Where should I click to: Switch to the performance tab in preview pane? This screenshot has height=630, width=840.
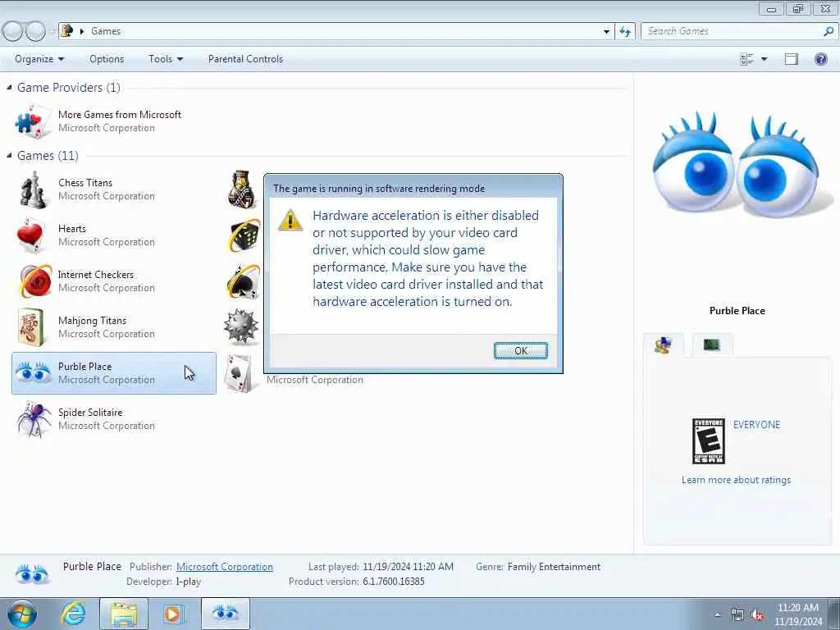(712, 345)
